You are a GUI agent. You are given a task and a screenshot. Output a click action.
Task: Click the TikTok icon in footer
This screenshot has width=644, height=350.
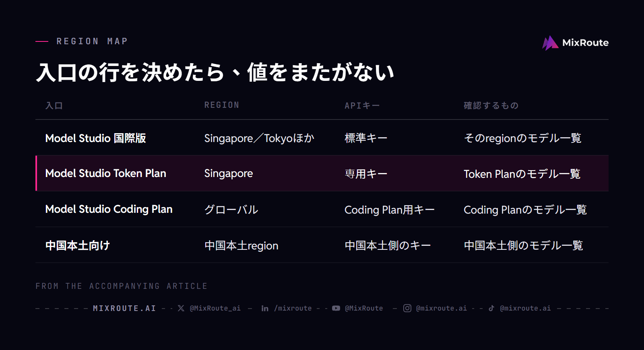pyautogui.click(x=491, y=308)
